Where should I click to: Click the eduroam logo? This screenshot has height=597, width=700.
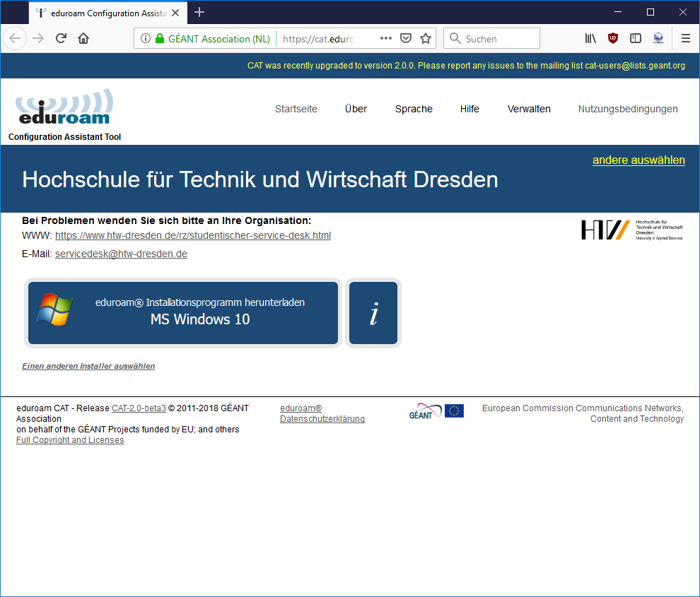tap(65, 107)
